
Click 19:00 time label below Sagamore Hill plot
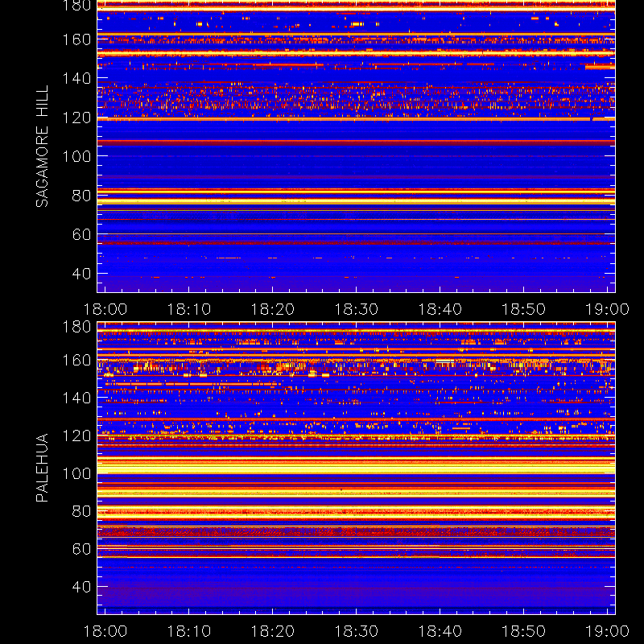tap(607, 309)
